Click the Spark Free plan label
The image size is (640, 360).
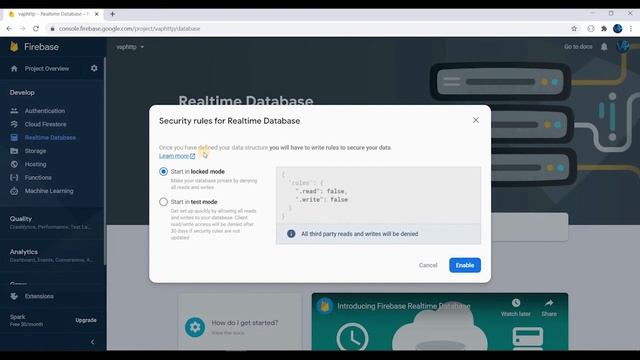tap(26, 320)
